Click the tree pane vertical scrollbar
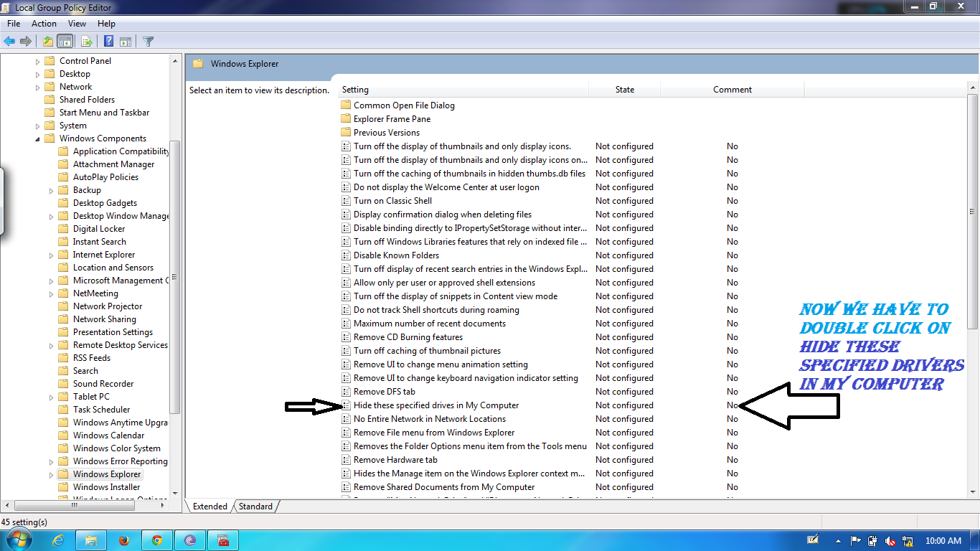980x551 pixels. pyautogui.click(x=175, y=277)
